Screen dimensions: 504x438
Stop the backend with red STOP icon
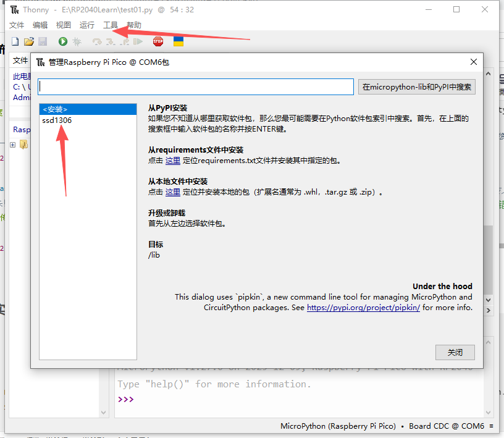158,41
